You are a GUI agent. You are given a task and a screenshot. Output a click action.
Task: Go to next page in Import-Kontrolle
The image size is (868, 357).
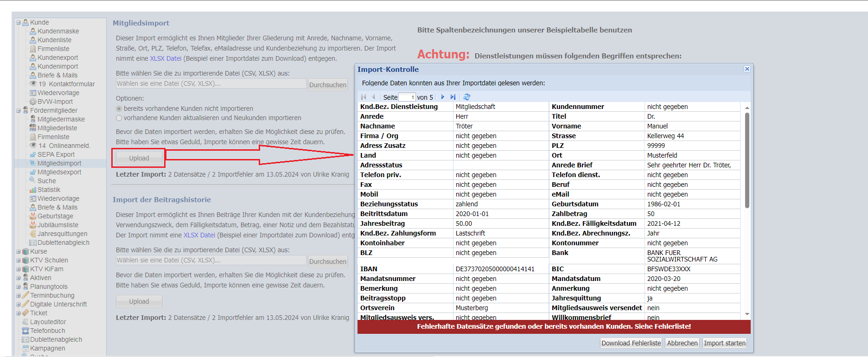(x=442, y=97)
